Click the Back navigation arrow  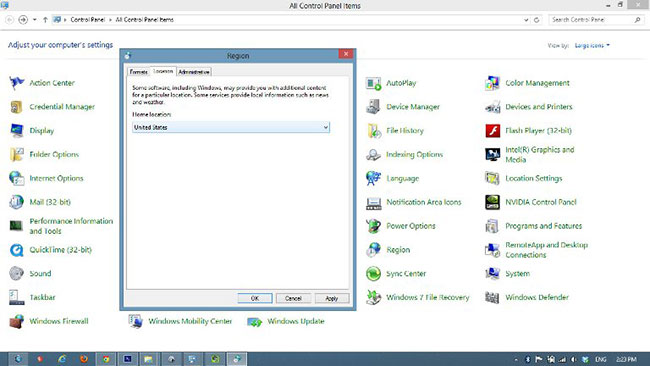coord(10,19)
